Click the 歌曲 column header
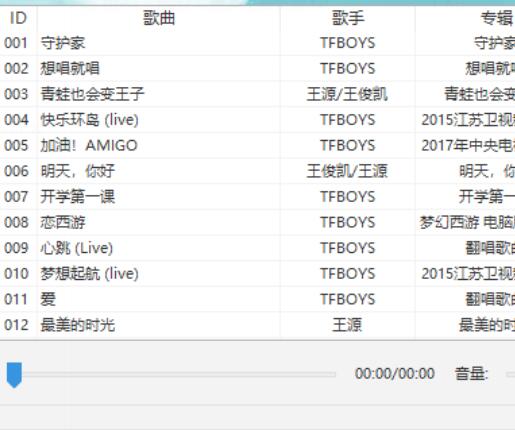515x430 pixels. pos(159,18)
